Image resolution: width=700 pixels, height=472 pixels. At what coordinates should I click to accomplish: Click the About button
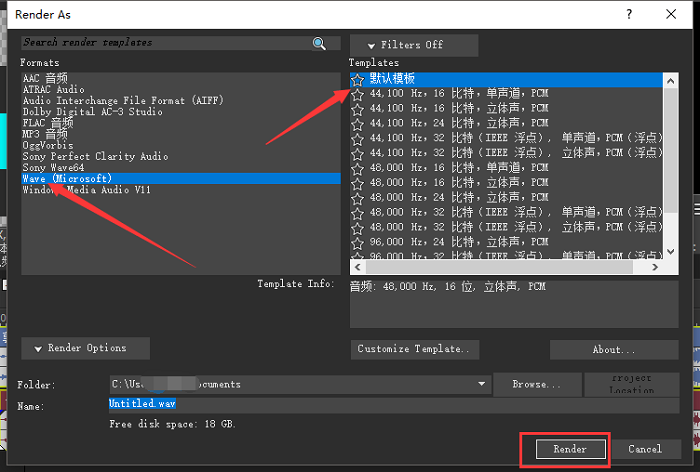(614, 350)
